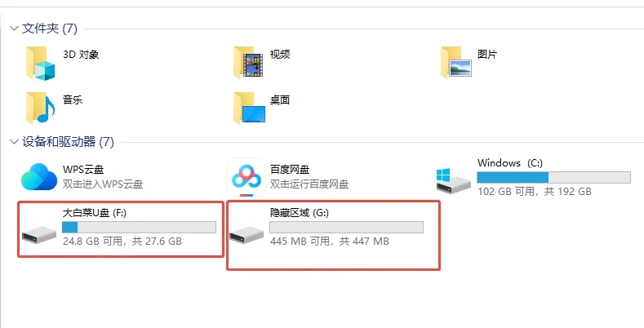Click the Windows (C:) capacity bar
This screenshot has width=644, height=328.
(553, 177)
